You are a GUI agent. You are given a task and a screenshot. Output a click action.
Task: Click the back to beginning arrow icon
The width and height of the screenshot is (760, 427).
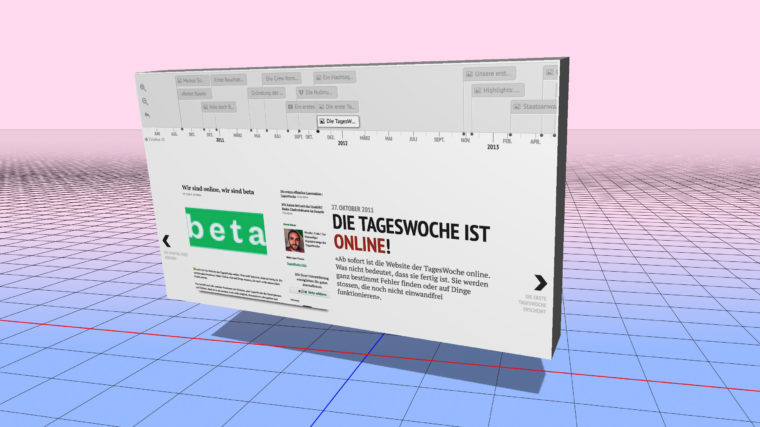pyautogui.click(x=146, y=115)
